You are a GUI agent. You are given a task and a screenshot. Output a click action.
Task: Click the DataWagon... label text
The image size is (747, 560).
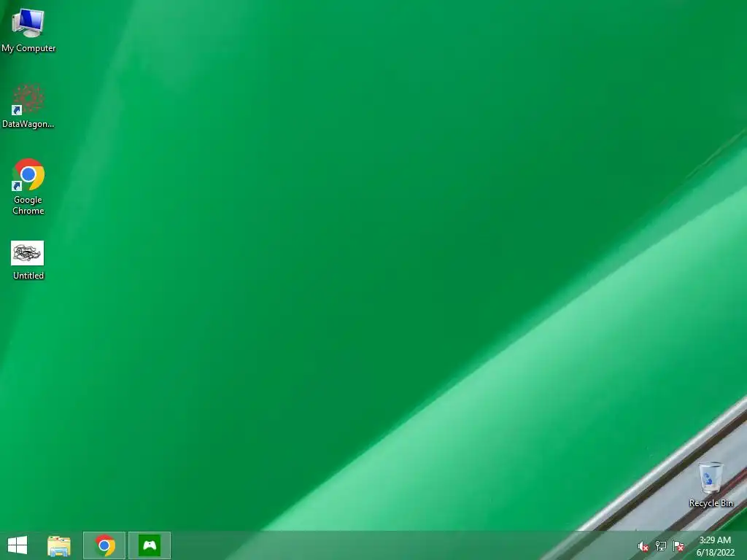click(x=28, y=124)
